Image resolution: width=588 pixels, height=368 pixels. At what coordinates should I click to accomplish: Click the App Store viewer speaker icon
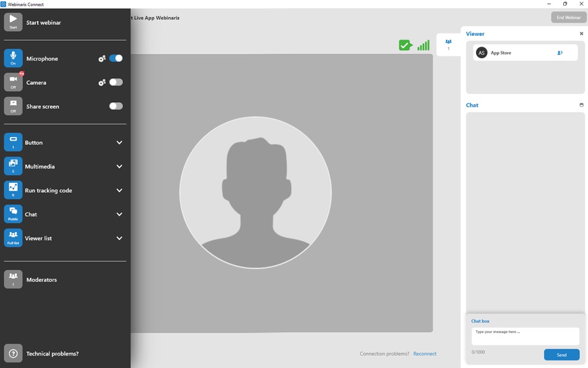point(560,53)
